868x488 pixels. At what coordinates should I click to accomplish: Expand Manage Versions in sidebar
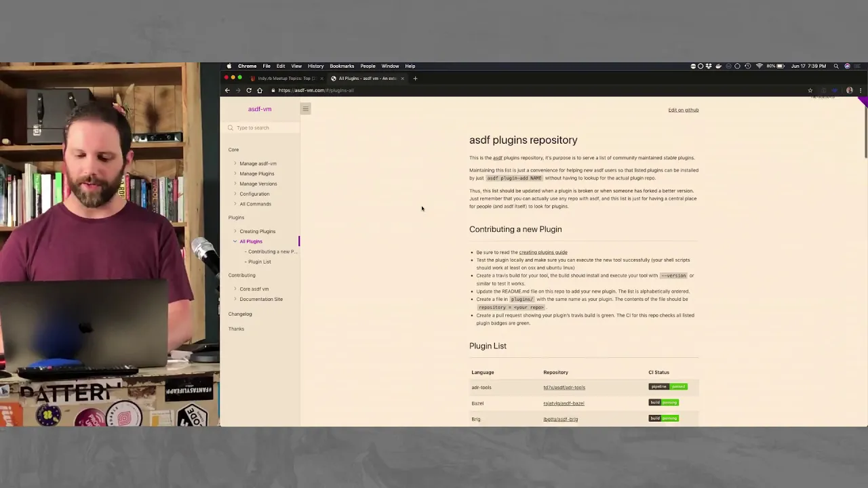[x=235, y=184]
